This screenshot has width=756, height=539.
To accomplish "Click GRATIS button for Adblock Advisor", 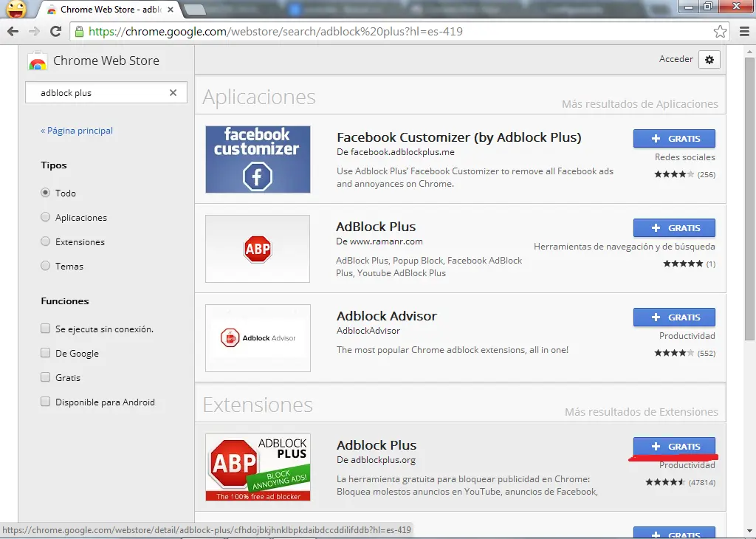I will pos(674,317).
